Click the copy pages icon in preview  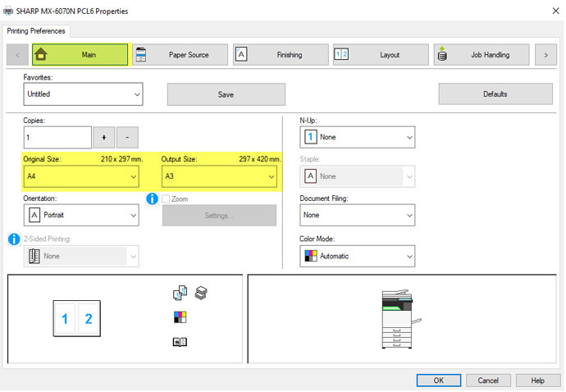click(180, 294)
